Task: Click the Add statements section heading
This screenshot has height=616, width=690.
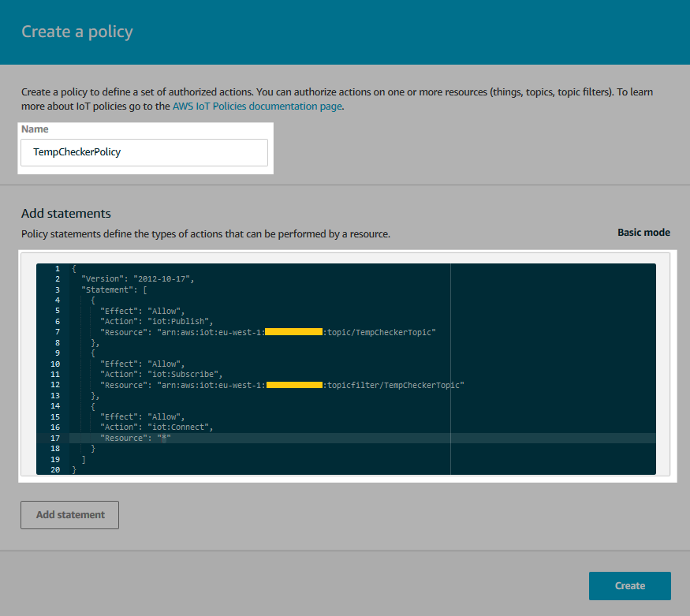Action: pyautogui.click(x=65, y=213)
